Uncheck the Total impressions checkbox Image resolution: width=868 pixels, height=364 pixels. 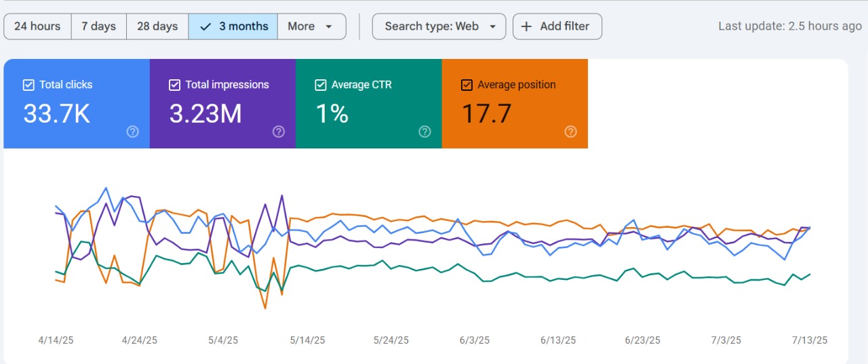174,85
